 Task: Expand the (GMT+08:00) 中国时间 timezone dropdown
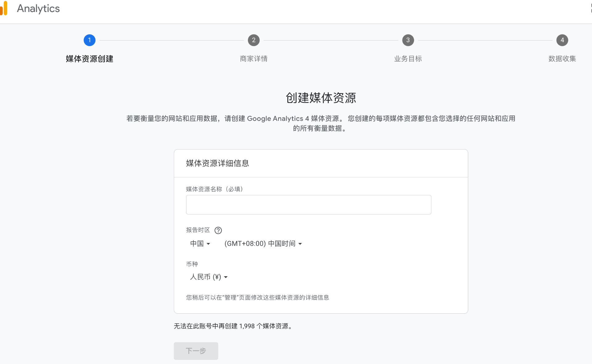pos(263,244)
